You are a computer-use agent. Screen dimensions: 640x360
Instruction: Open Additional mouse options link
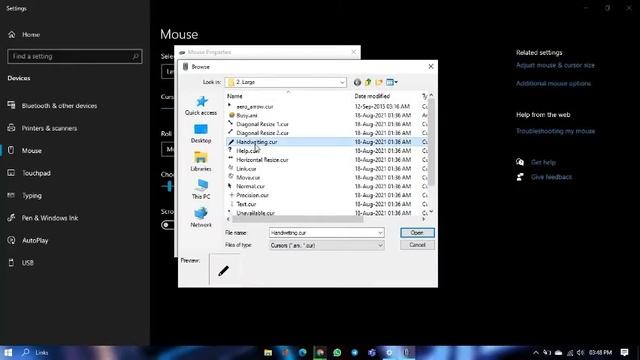pyautogui.click(x=553, y=83)
